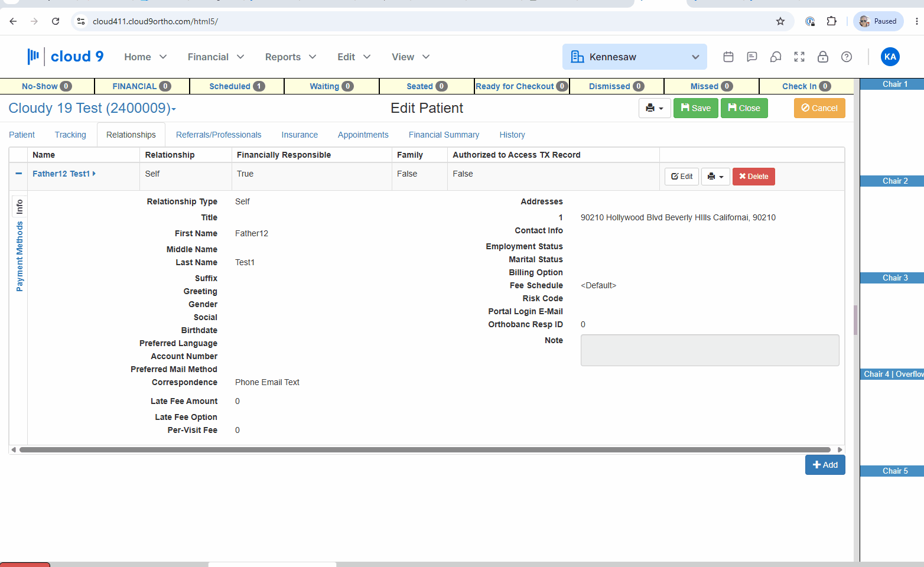The height and width of the screenshot is (567, 924).
Task: Open patient name Cloudy 19 Test dropdown
Action: [x=92, y=108]
